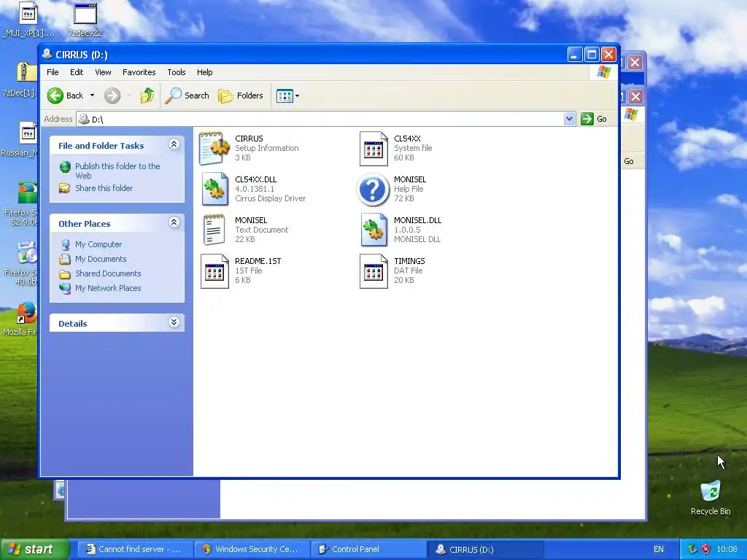Open the Back history dropdown arrow
Viewport: 747px width, 560px height.
coord(93,96)
